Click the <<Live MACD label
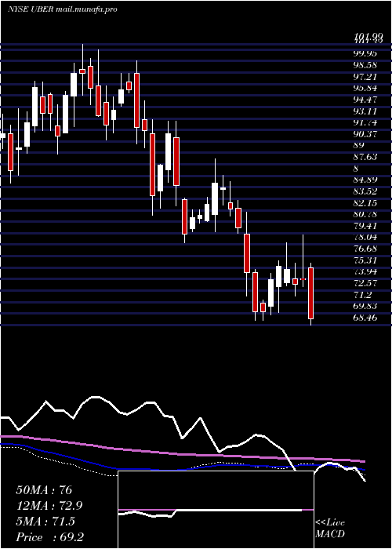392x549 pixels. click(x=330, y=529)
